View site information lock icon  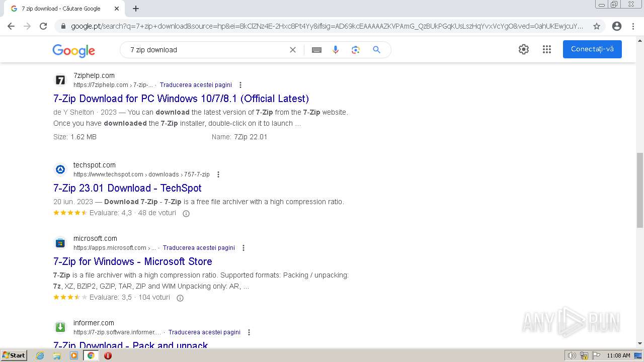coord(63,26)
